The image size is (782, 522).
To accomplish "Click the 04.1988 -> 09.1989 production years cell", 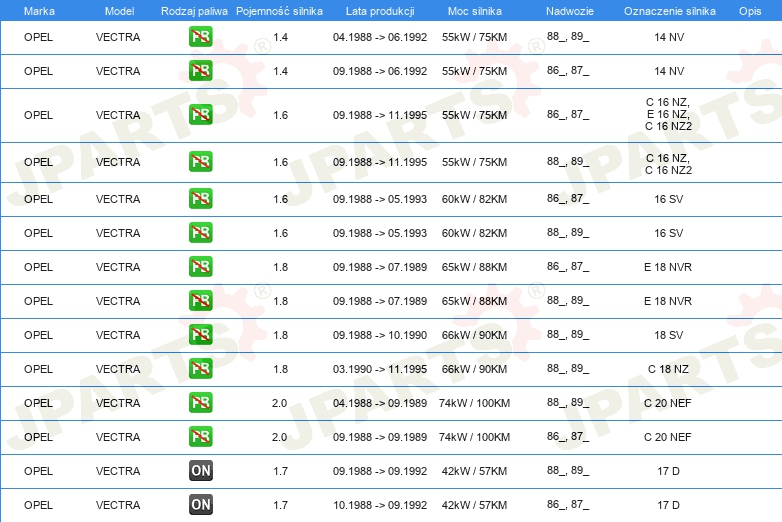I will tap(380, 403).
